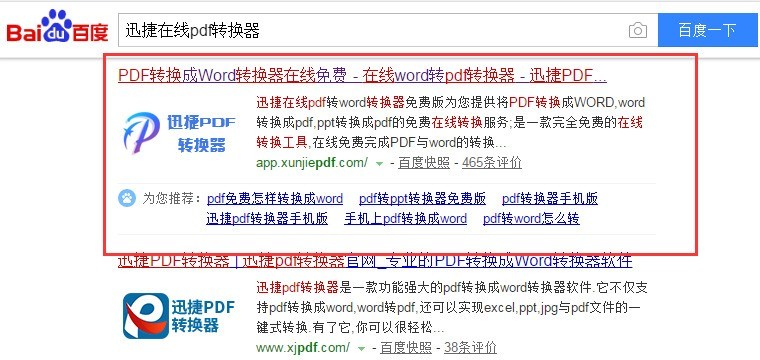Click description text 迅捷pdf转换器是一款功能强大的
This screenshot has height=360, width=760.
451,308
